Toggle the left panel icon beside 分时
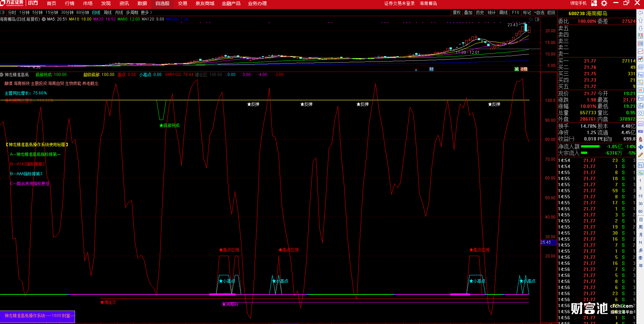The image size is (644, 324). pos(3,12)
